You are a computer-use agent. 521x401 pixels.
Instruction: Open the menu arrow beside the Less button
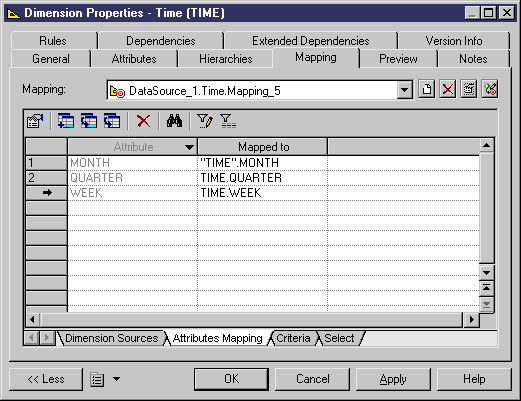point(116,379)
